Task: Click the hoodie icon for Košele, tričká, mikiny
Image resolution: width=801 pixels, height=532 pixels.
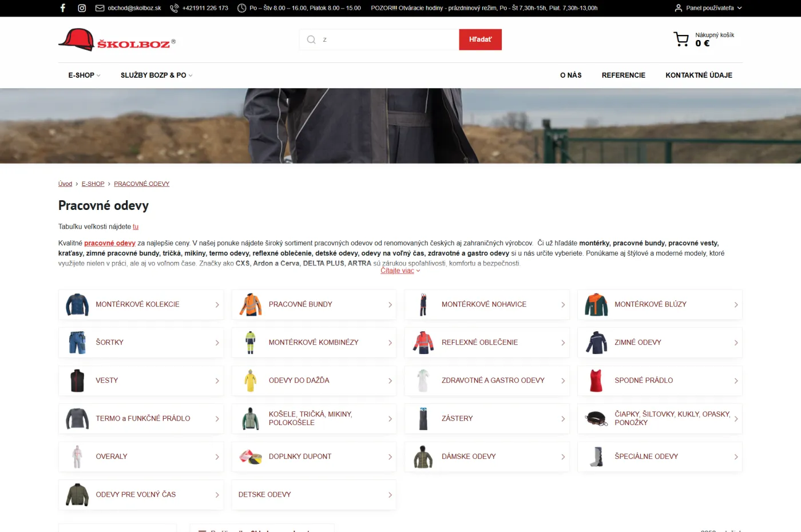Action: 250,419
